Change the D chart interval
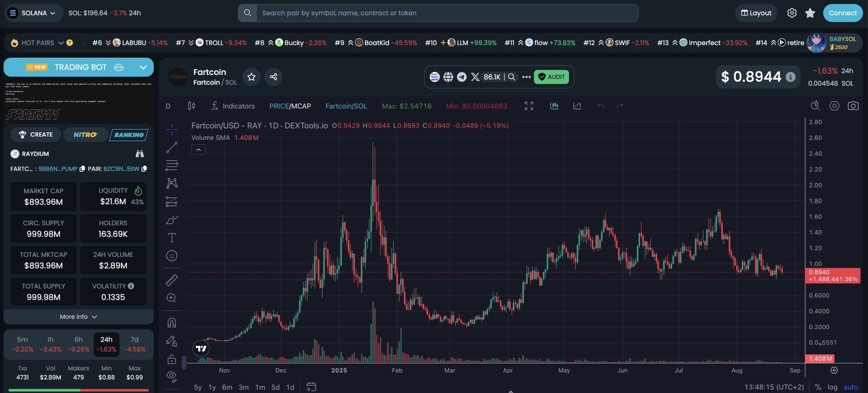 168,106
